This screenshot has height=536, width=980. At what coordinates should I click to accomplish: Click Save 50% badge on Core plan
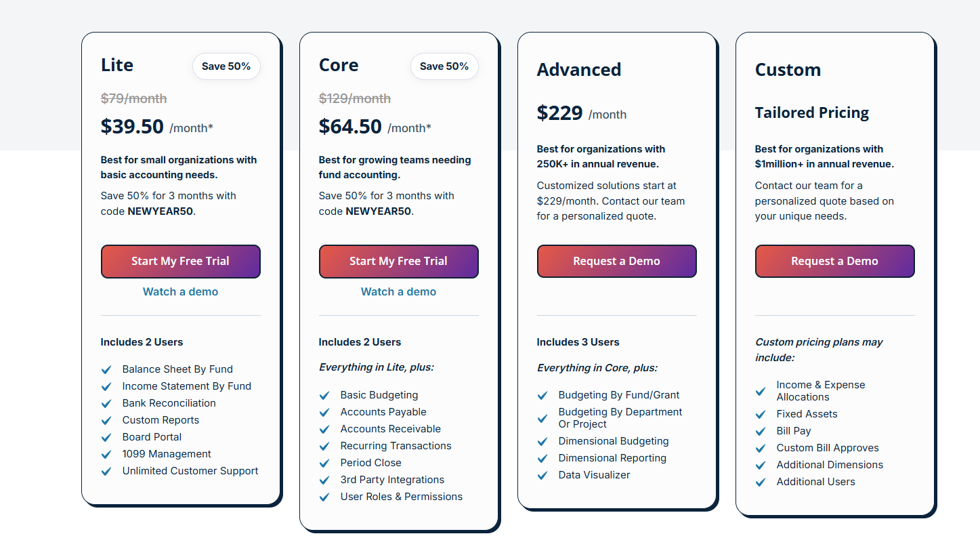click(444, 66)
